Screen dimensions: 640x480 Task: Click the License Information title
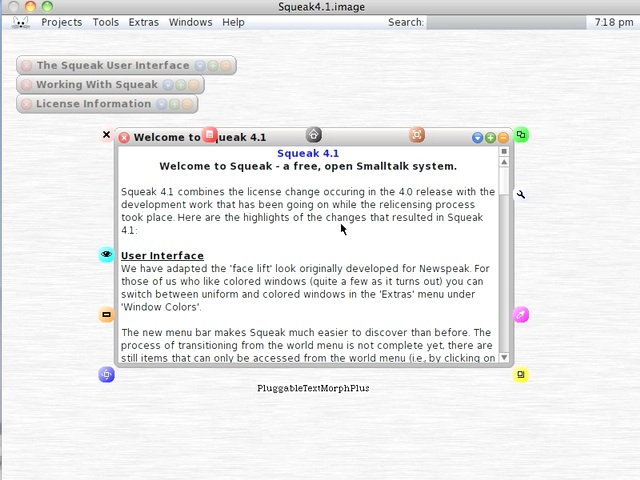point(93,104)
